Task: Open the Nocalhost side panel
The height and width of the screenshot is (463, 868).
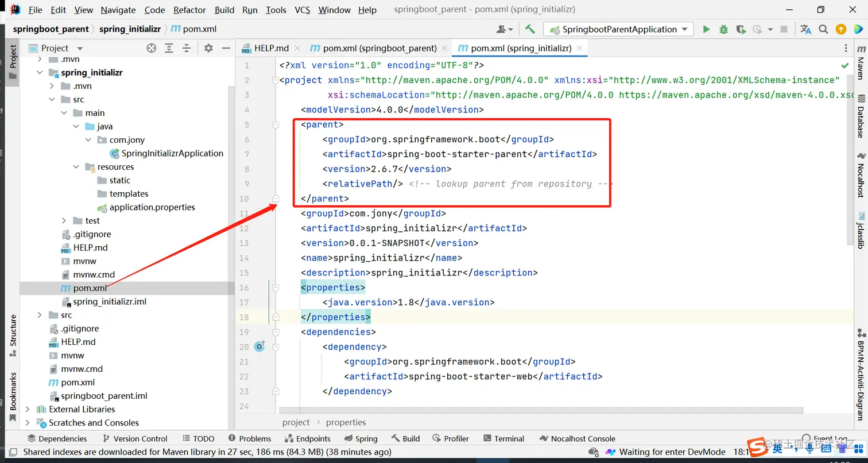Action: (x=861, y=175)
